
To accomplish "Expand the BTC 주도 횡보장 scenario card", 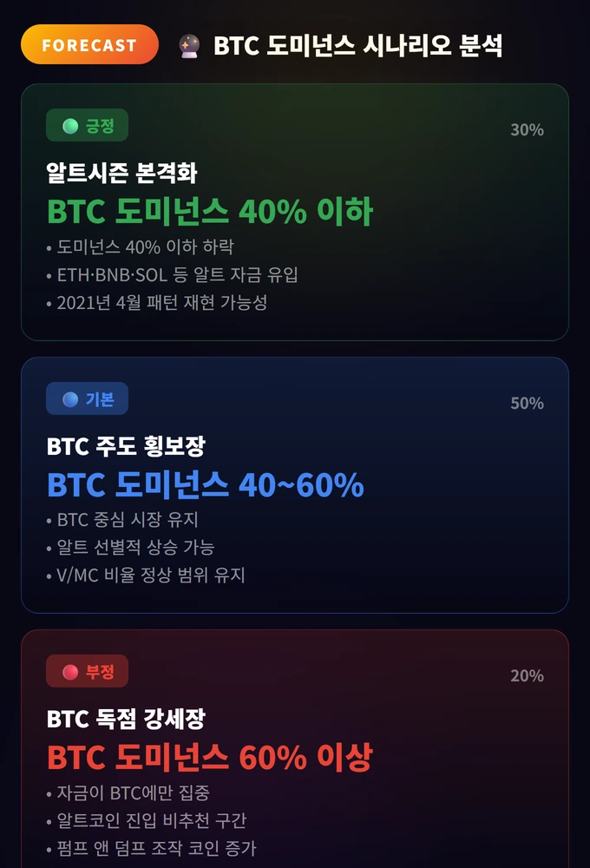I will point(295,483).
